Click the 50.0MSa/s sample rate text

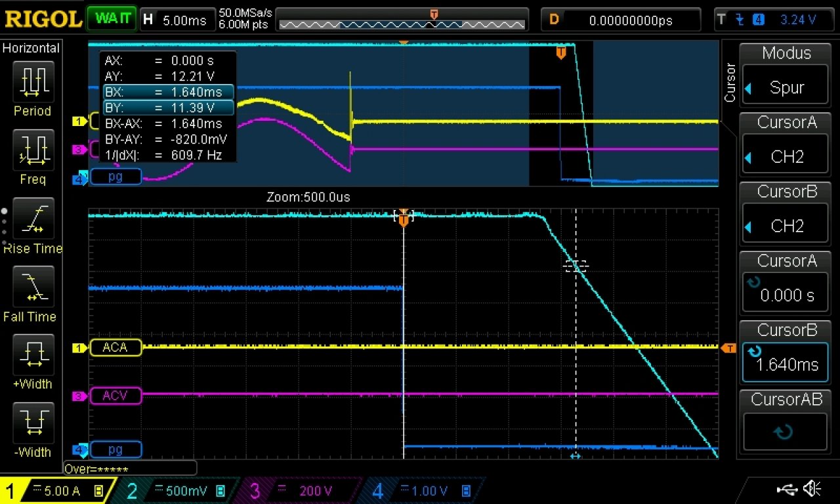245,13
